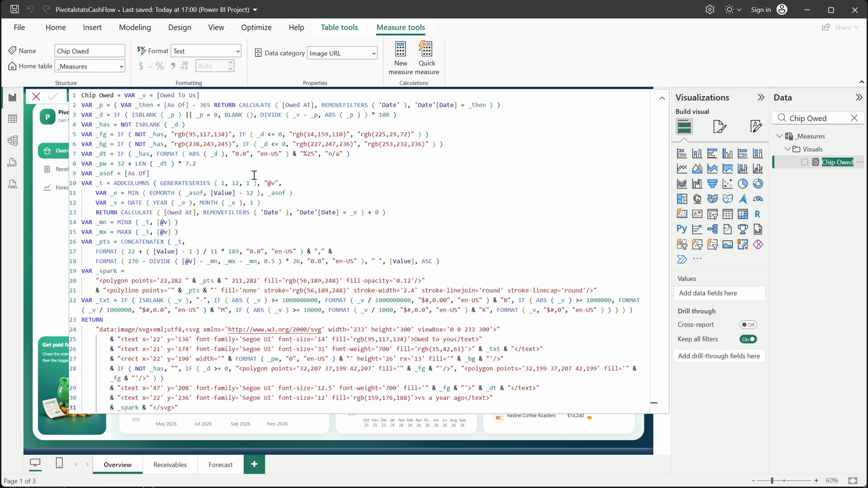Create a New measure

pyautogui.click(x=400, y=58)
